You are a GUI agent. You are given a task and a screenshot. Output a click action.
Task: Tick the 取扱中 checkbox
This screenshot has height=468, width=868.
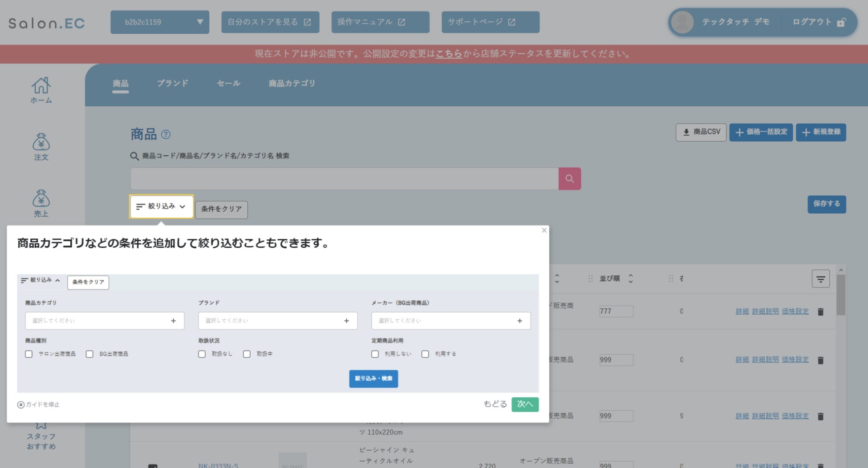tap(247, 354)
